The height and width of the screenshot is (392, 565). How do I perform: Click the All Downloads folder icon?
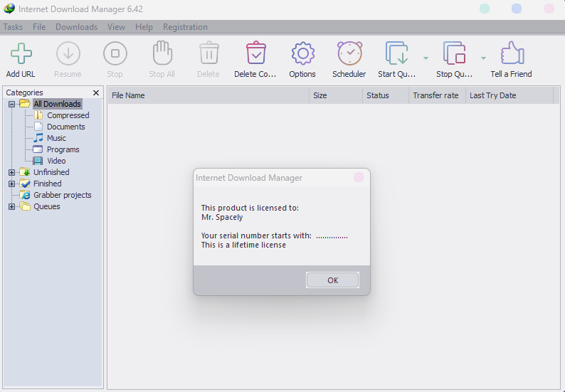pyautogui.click(x=24, y=104)
